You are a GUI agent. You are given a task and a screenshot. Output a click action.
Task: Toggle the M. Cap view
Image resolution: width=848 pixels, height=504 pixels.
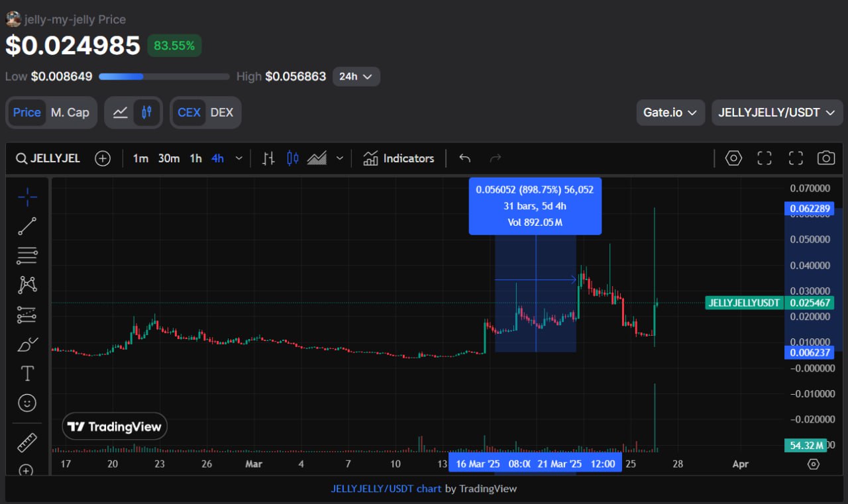pyautogui.click(x=70, y=113)
